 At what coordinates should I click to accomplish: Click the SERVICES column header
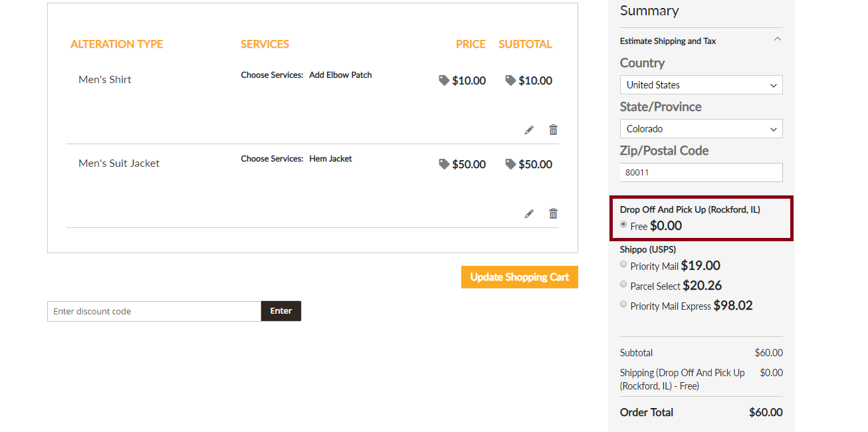[x=265, y=45]
